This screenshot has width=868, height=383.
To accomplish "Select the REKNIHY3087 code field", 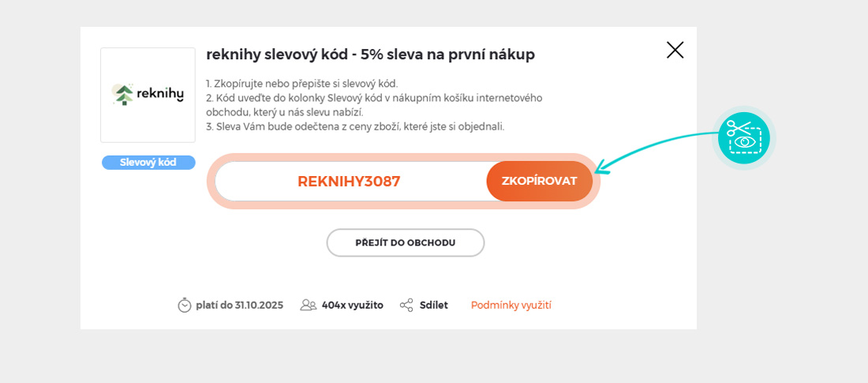I will (349, 182).
